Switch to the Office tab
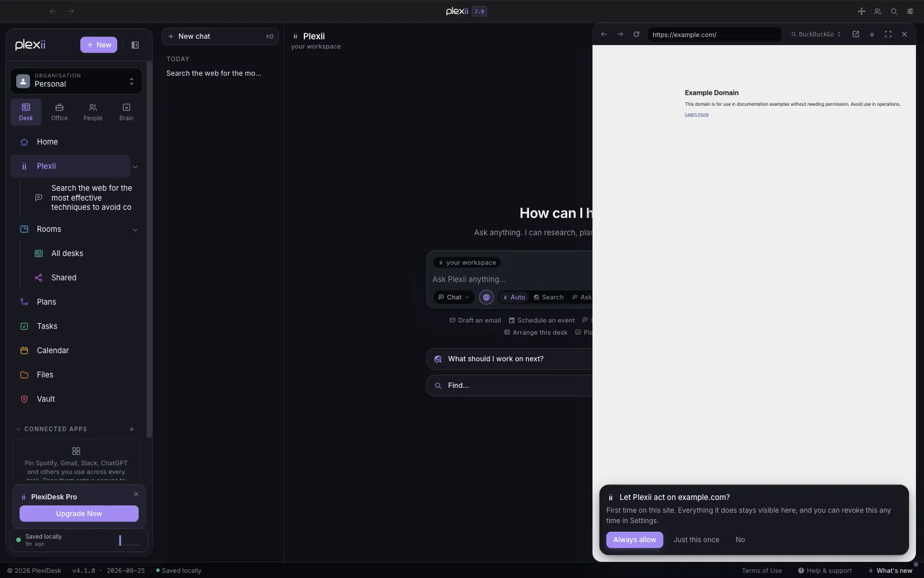The image size is (924, 578). coord(59,112)
